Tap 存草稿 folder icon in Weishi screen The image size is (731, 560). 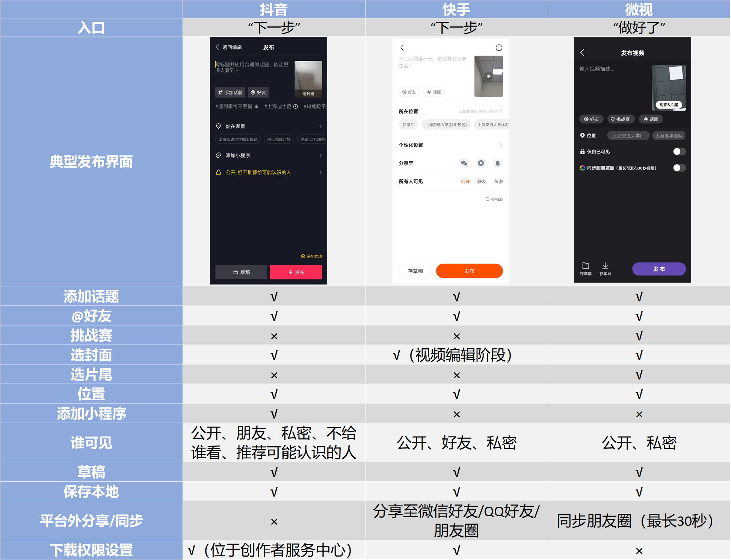586,266
